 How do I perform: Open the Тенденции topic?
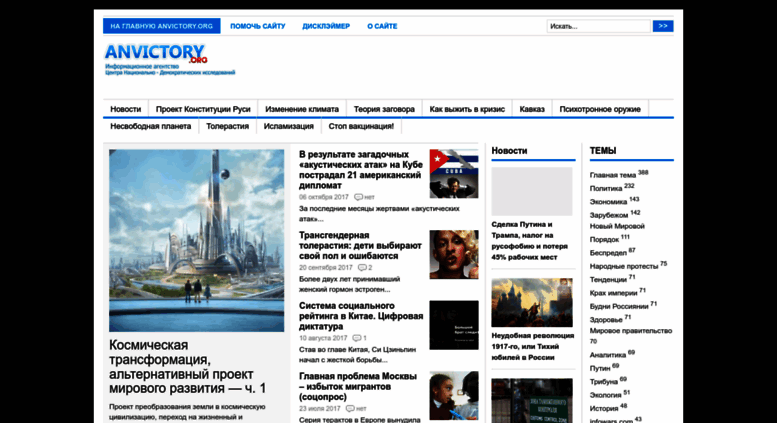pos(608,280)
